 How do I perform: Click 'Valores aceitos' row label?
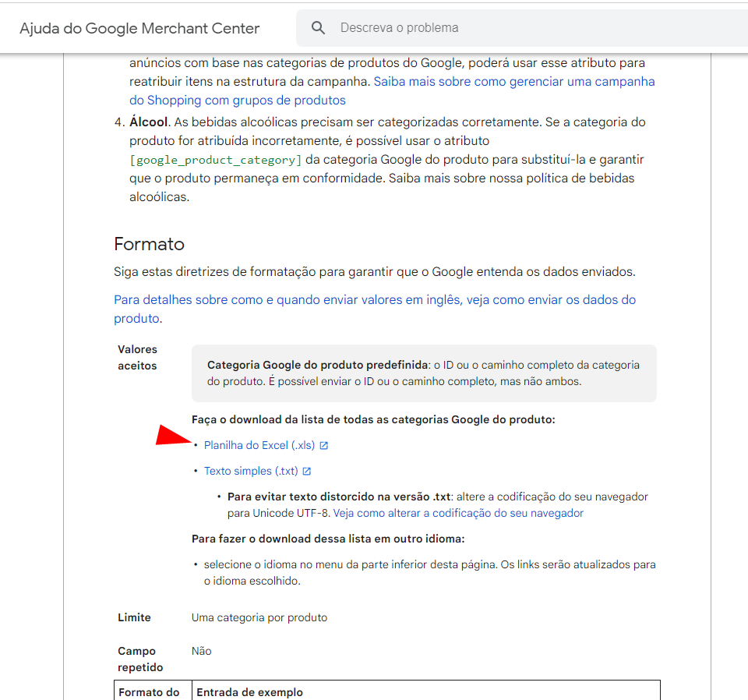[x=137, y=357]
